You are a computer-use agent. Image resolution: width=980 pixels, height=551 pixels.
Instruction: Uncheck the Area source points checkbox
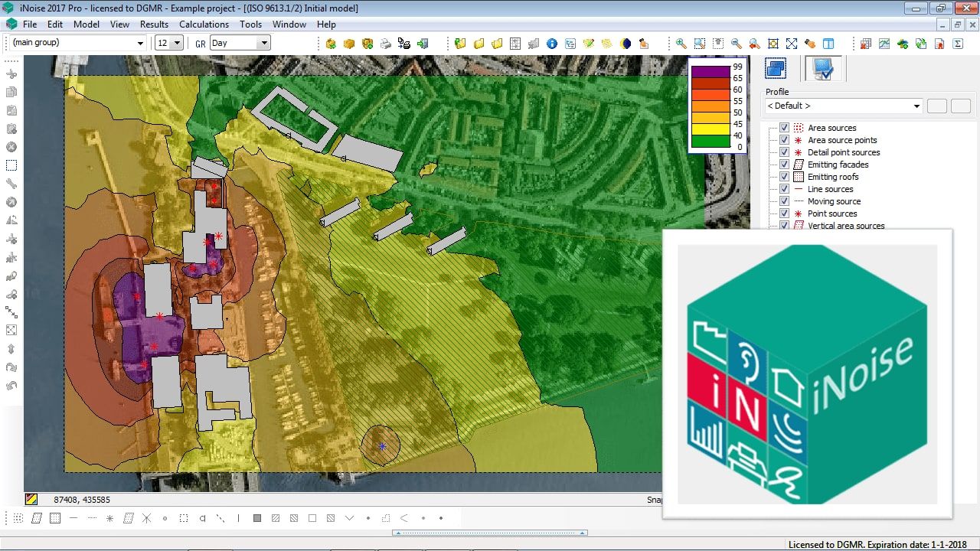(x=784, y=140)
